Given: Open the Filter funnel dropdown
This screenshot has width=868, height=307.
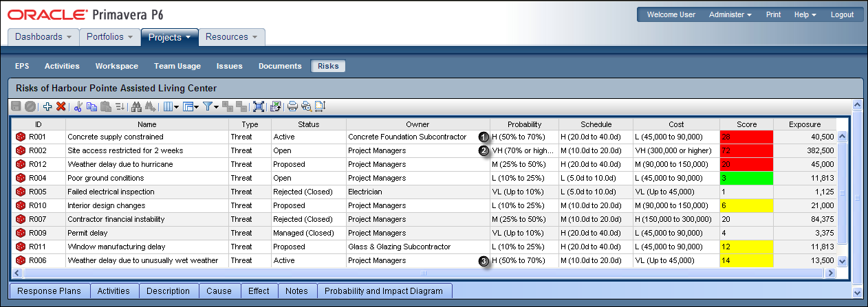Looking at the screenshot, I should click(x=211, y=106).
